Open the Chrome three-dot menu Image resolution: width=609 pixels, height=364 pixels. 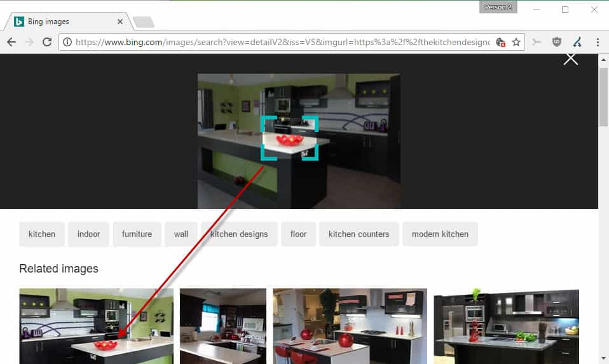598,42
